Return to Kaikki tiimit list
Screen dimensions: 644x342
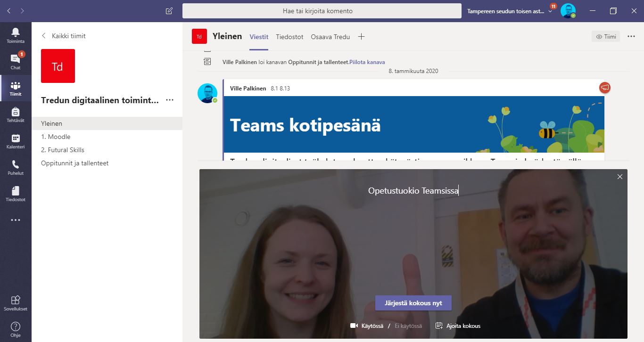coord(64,36)
